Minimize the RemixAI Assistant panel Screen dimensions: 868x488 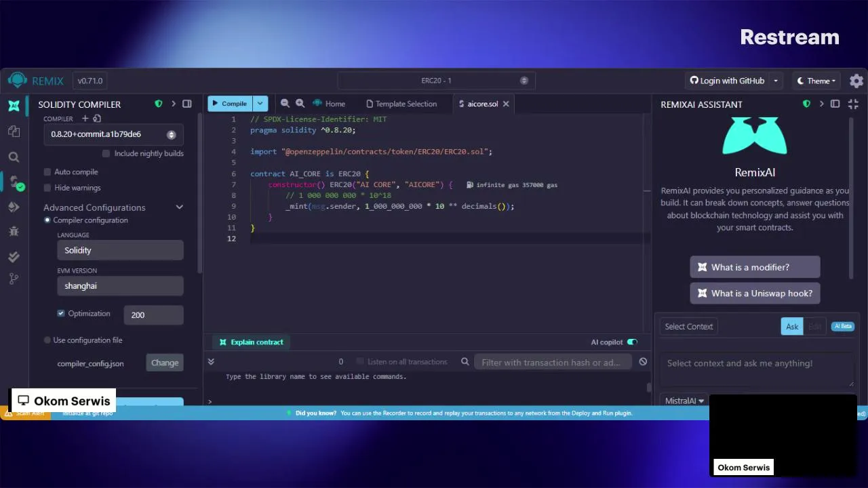853,104
